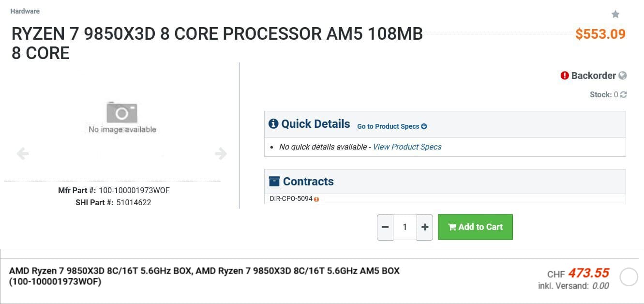This screenshot has width=644, height=304.
Task: Show previous product image arrow
Action: pyautogui.click(x=23, y=154)
